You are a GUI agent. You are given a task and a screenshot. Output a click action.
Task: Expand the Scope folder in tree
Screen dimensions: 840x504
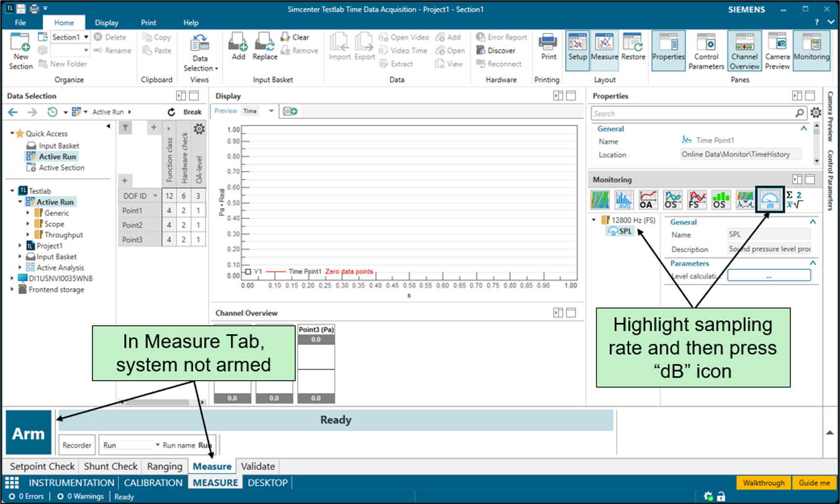(x=28, y=224)
